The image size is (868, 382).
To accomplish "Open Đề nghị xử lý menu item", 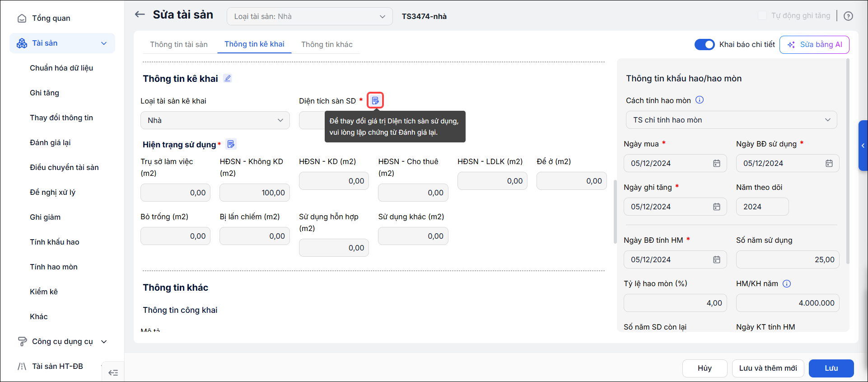I will (x=52, y=192).
